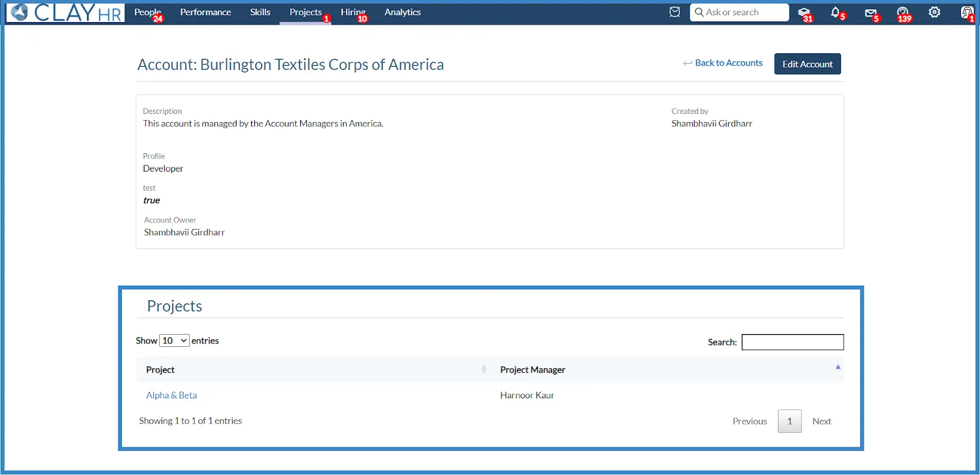Sort the Project column with its arrows icon
980x475 pixels.
484,370
